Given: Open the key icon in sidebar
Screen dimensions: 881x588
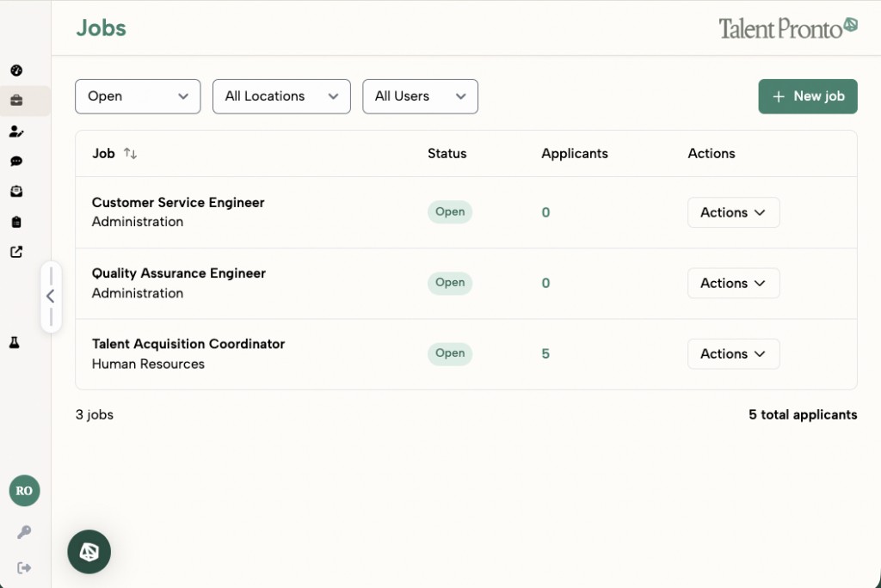Looking at the screenshot, I should (23, 532).
